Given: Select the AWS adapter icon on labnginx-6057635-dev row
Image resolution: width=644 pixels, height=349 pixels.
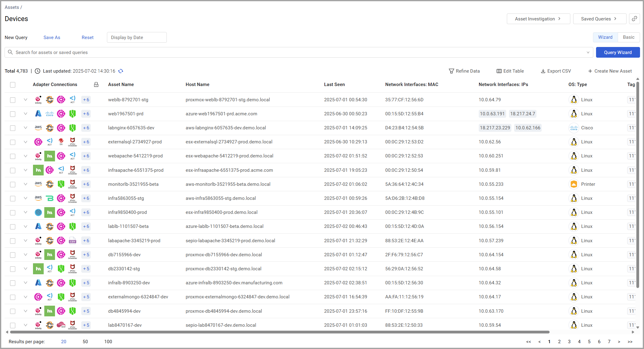Looking at the screenshot, I should [38, 128].
